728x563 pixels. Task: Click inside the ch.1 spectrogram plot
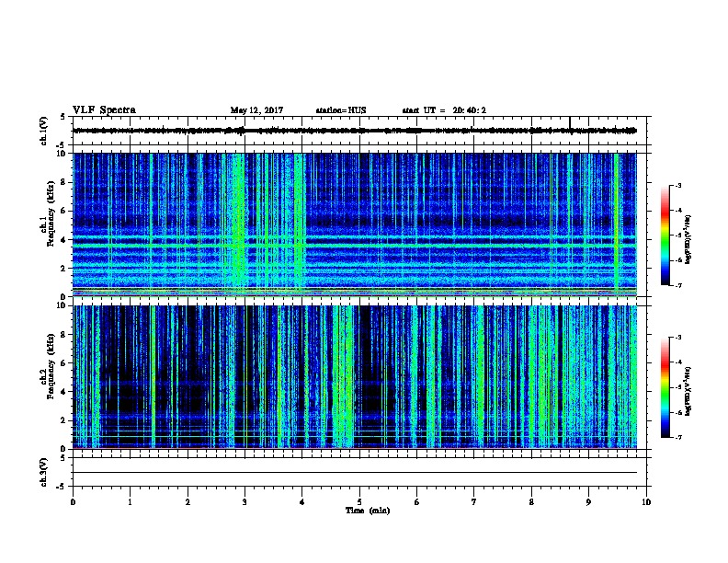[x=355, y=224]
